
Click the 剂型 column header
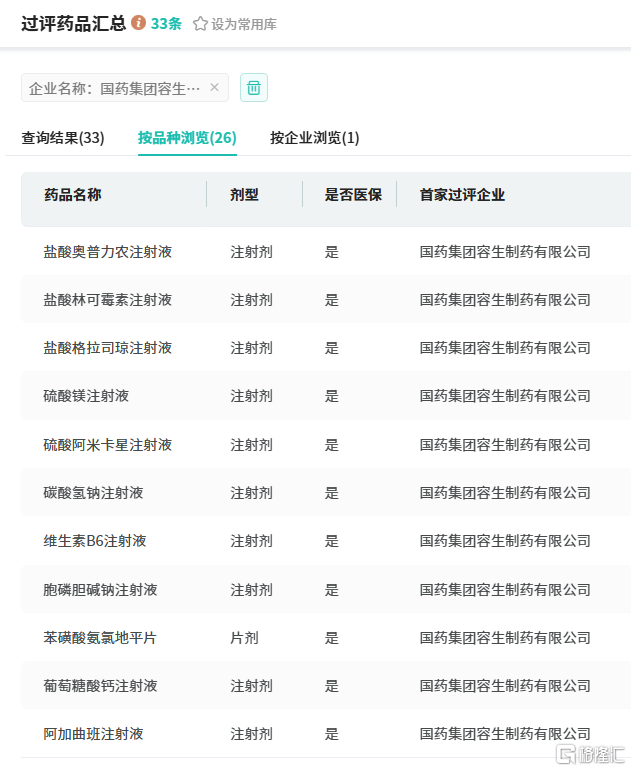pyautogui.click(x=245, y=195)
